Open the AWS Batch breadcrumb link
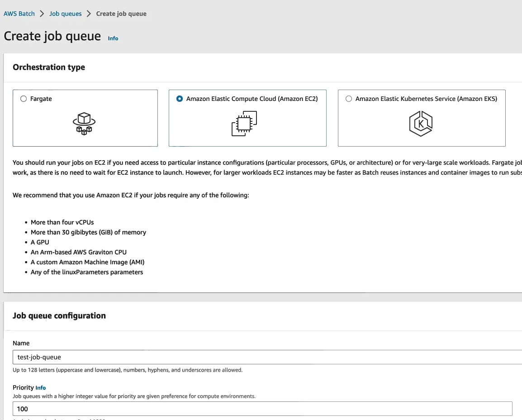 pyautogui.click(x=19, y=14)
